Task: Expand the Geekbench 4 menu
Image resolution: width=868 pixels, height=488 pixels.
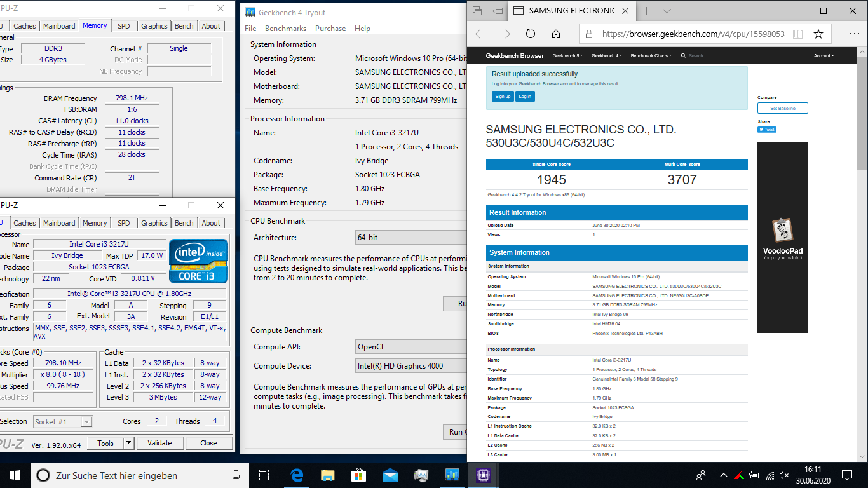Action: click(607, 56)
